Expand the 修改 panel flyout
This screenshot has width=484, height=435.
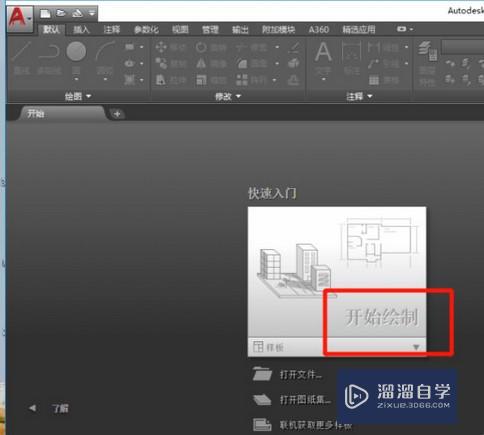click(228, 97)
